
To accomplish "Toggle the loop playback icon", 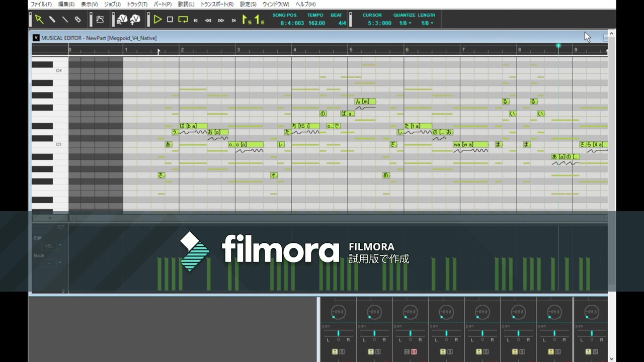I will [x=183, y=20].
